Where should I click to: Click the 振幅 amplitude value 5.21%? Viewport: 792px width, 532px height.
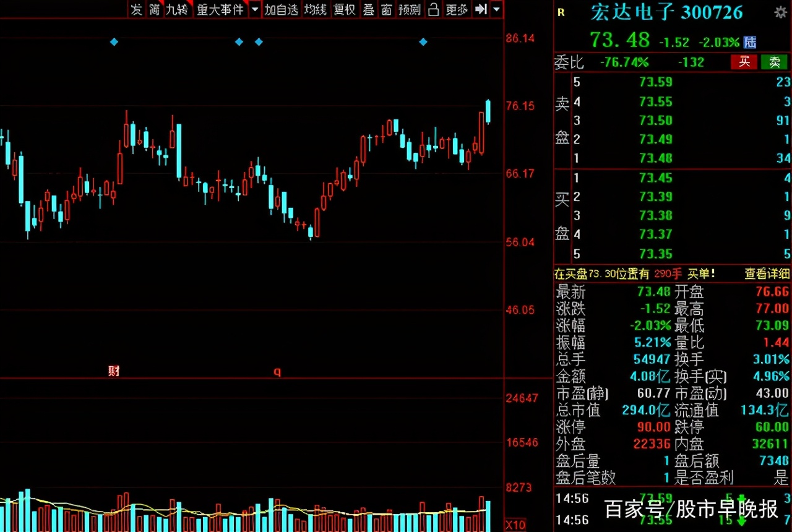(652, 342)
